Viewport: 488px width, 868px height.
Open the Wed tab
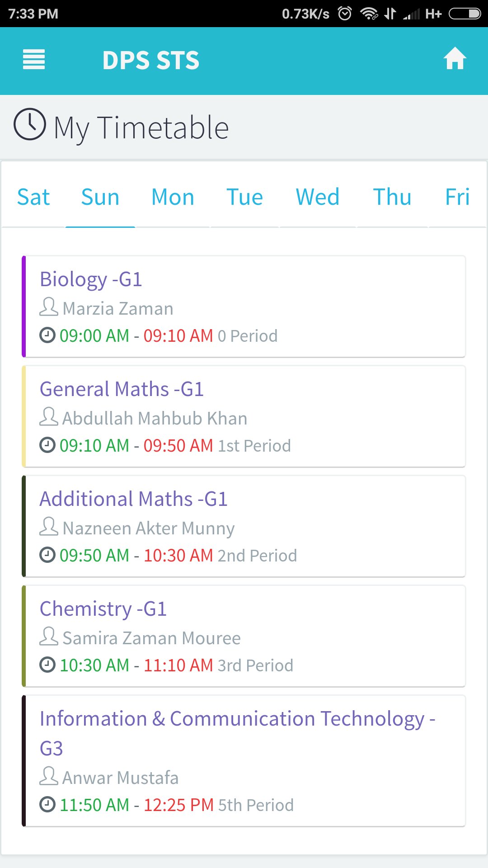pyautogui.click(x=317, y=197)
